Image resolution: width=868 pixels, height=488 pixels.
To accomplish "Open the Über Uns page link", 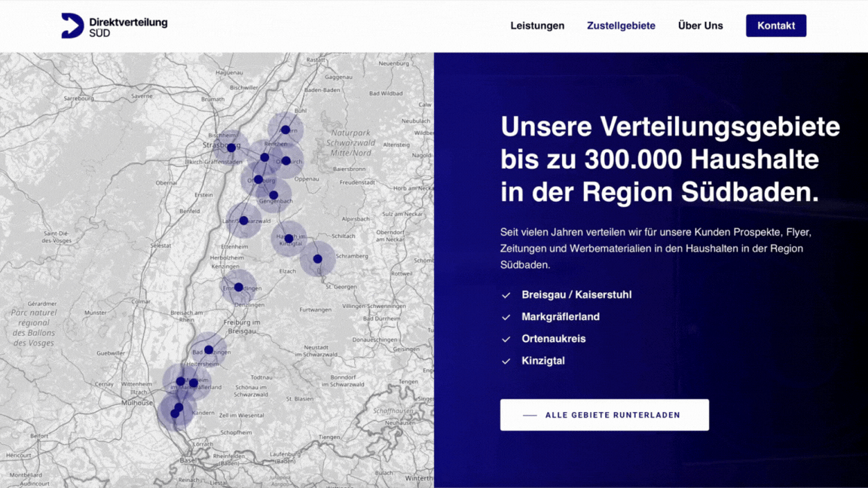I will coord(700,26).
